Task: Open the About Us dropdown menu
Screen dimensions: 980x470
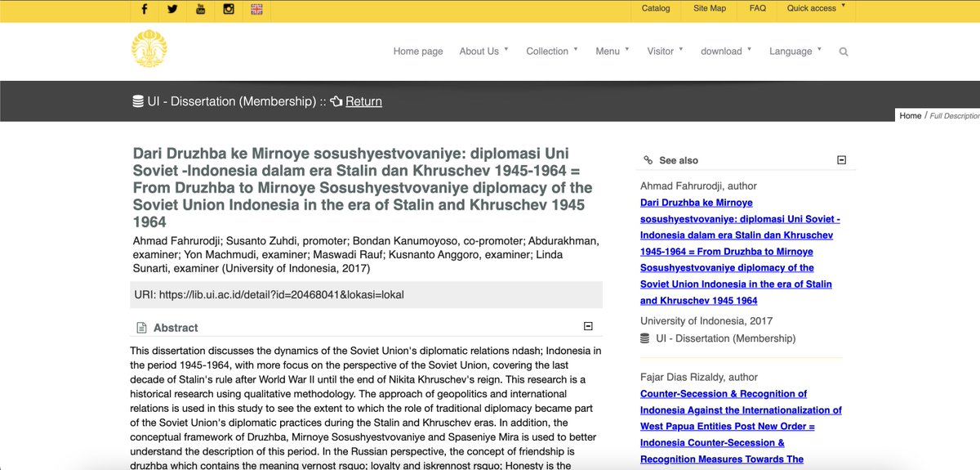Action: 483,51
